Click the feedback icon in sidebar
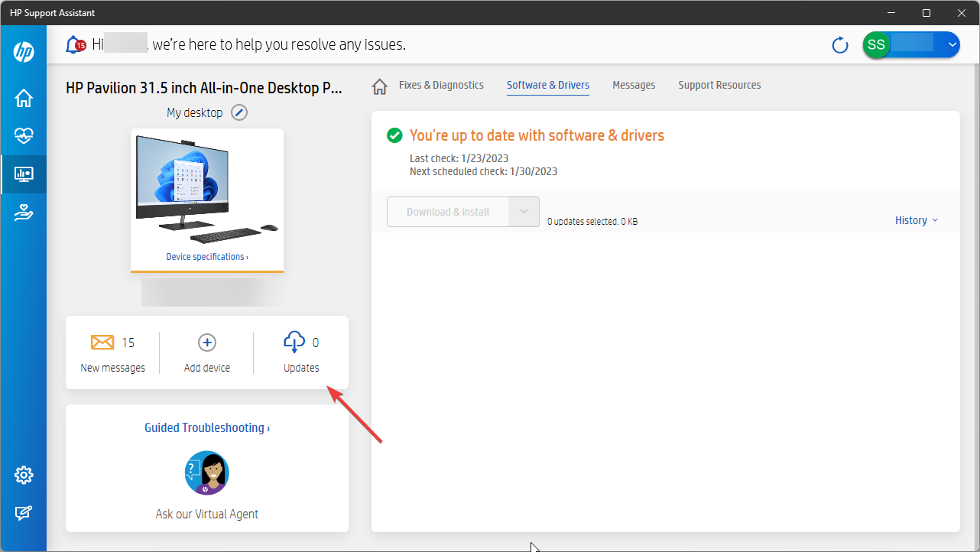This screenshot has height=552, width=980. click(x=24, y=514)
